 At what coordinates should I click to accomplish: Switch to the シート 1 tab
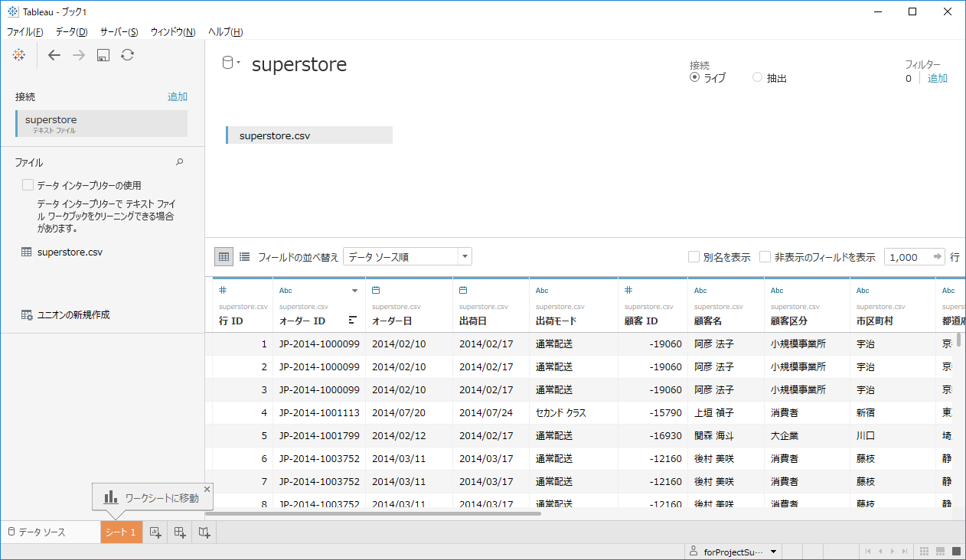tap(122, 532)
